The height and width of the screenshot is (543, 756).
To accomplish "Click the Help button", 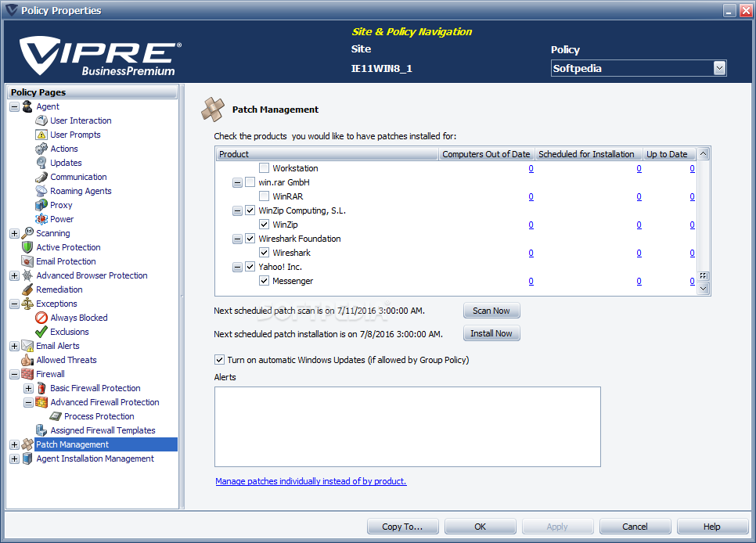I will pyautogui.click(x=712, y=527).
